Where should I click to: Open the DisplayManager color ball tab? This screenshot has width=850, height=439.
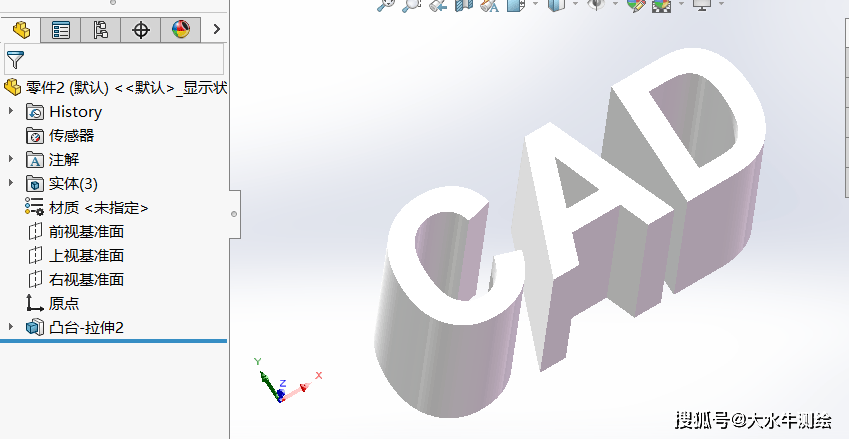pos(181,30)
